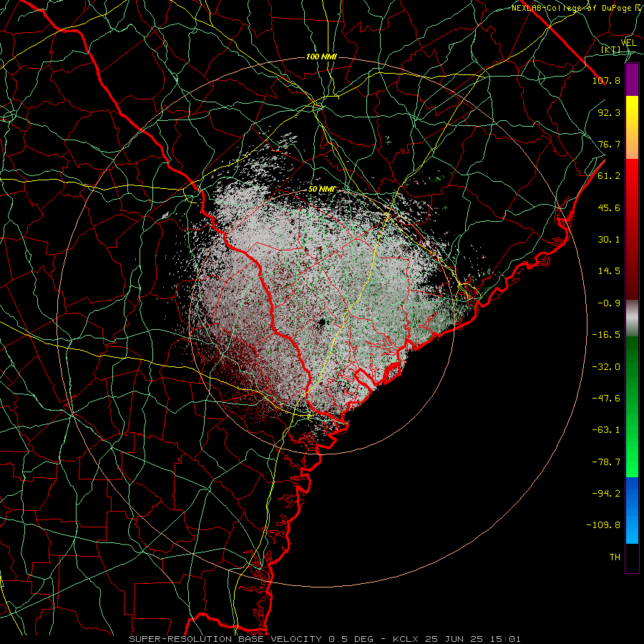
Task: Select the 61.2 velocity scale value
Action: (609, 176)
